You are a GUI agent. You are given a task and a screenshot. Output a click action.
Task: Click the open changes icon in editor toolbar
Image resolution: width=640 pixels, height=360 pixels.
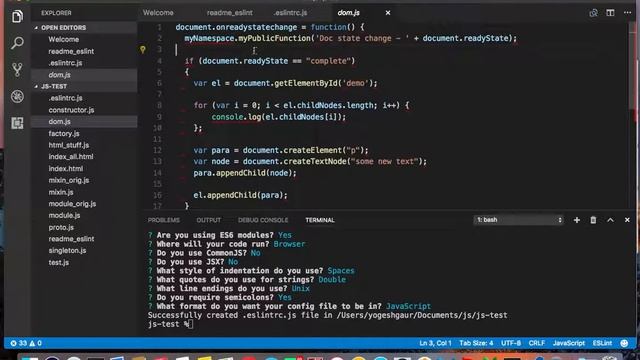[x=593, y=13]
